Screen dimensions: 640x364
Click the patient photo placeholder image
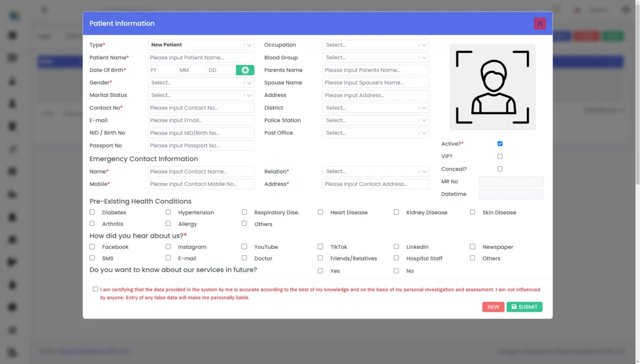tap(492, 87)
